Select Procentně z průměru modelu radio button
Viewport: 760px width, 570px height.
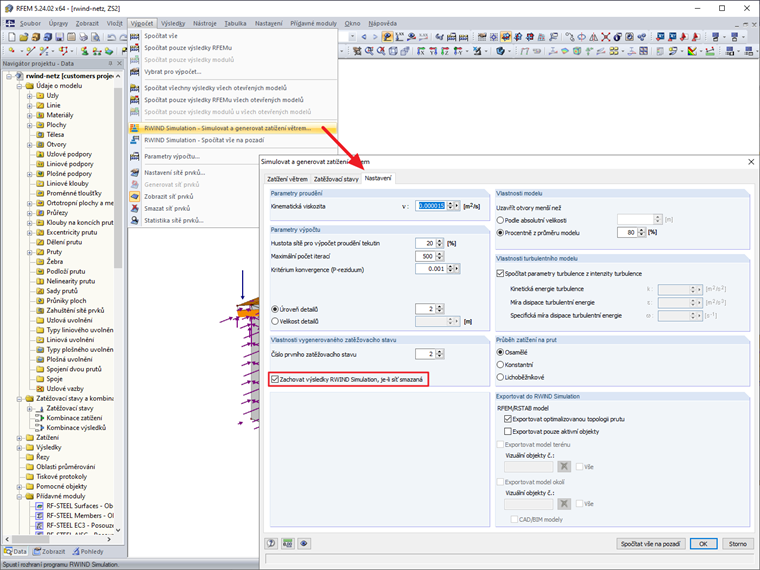point(500,233)
